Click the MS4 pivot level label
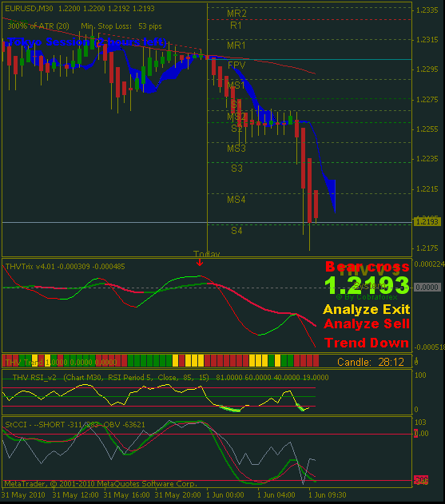This screenshot has width=445, height=504. pyautogui.click(x=236, y=200)
